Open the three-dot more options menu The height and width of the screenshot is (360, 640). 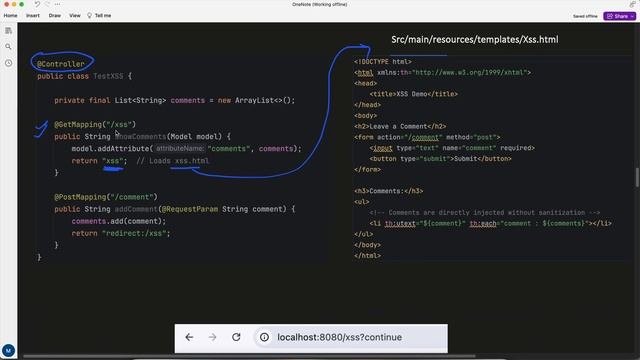click(x=57, y=4)
